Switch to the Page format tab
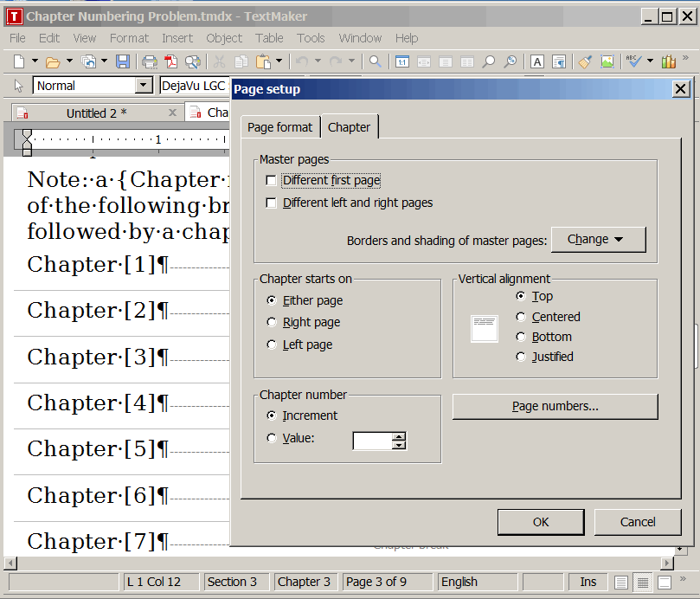Viewport: 700px width, 599px height. tap(279, 127)
